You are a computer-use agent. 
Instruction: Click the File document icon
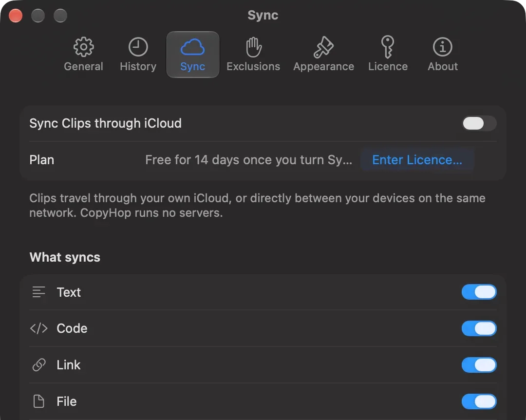pos(39,401)
